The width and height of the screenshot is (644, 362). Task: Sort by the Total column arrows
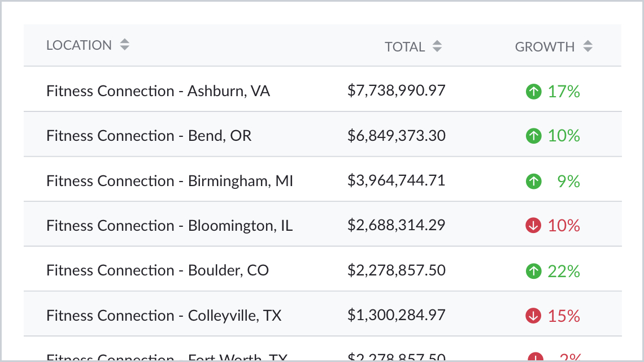(437, 47)
